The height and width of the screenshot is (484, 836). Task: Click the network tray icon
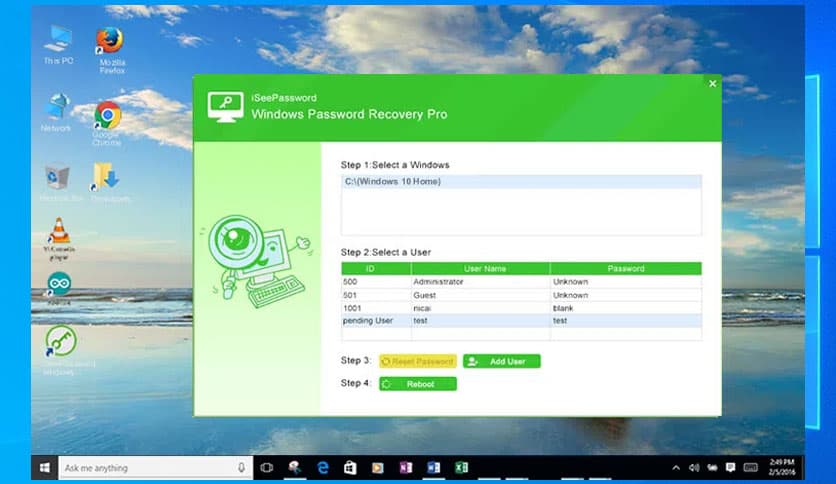coord(712,468)
